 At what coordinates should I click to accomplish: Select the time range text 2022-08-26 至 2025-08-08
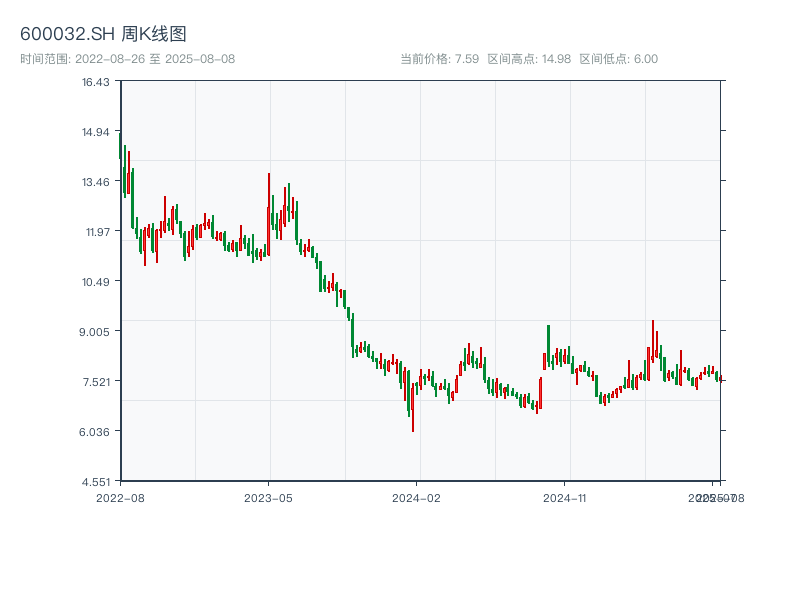tap(155, 59)
